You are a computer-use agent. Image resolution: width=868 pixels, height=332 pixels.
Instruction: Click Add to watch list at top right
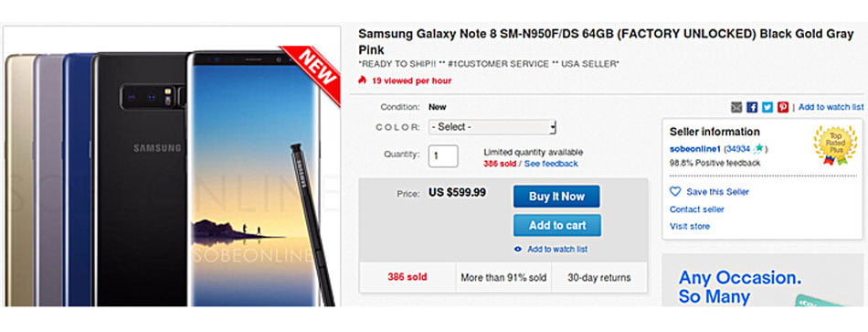pos(831,107)
